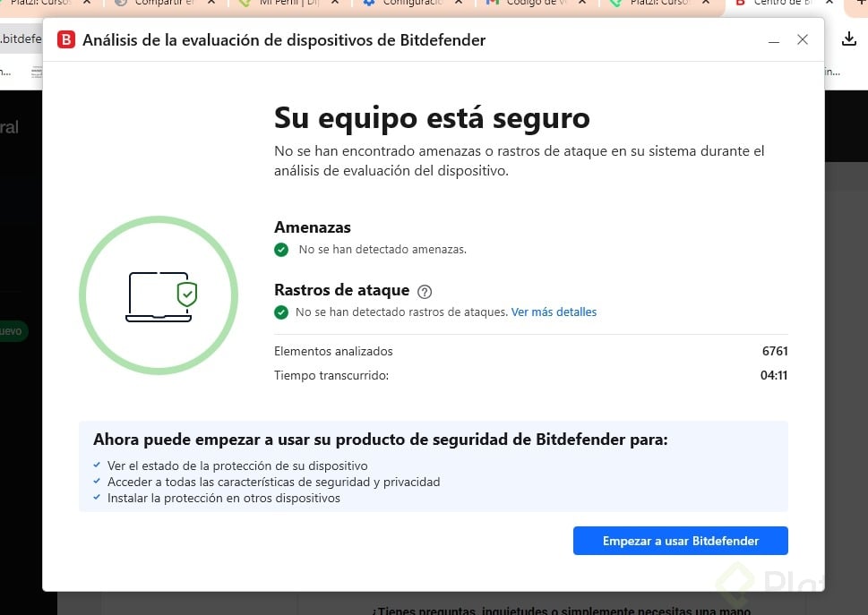Screen dimensions: 868x615
Task: Close the Mi Perfil browser tab
Action: pyautogui.click(x=335, y=2)
